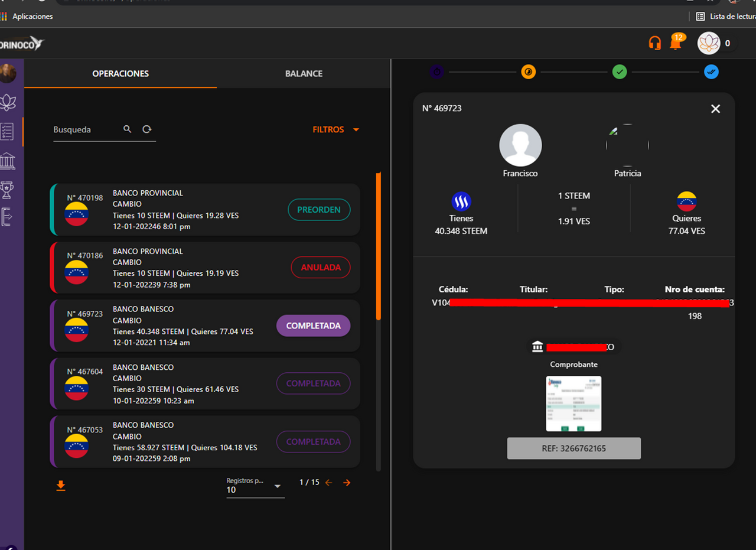Click Venezuela flag on operation 470186
The height and width of the screenshot is (550, 756).
[x=77, y=272]
